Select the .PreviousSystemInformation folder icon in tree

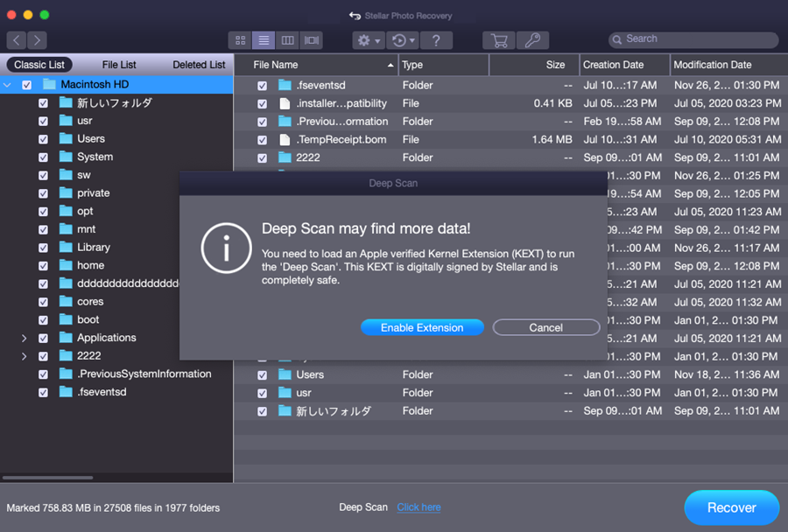click(66, 374)
